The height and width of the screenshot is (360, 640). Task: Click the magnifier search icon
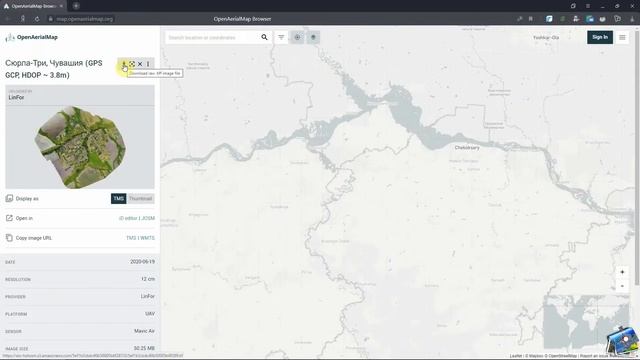click(264, 38)
